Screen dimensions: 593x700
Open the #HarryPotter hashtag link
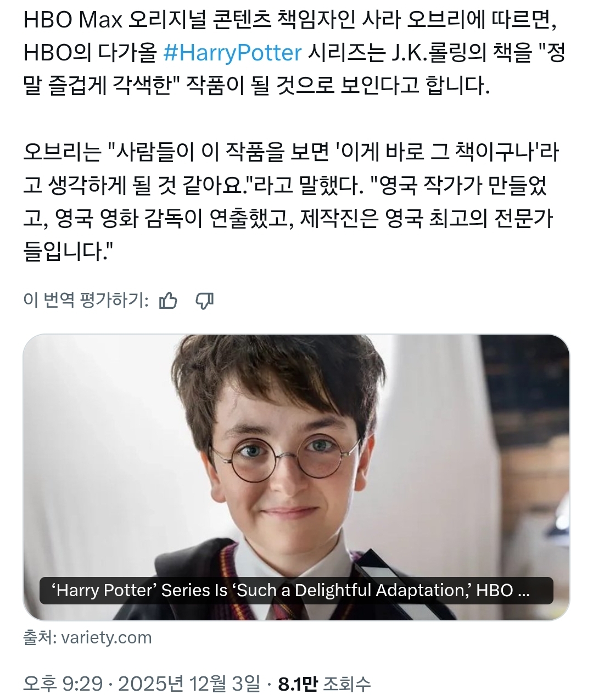click(233, 53)
